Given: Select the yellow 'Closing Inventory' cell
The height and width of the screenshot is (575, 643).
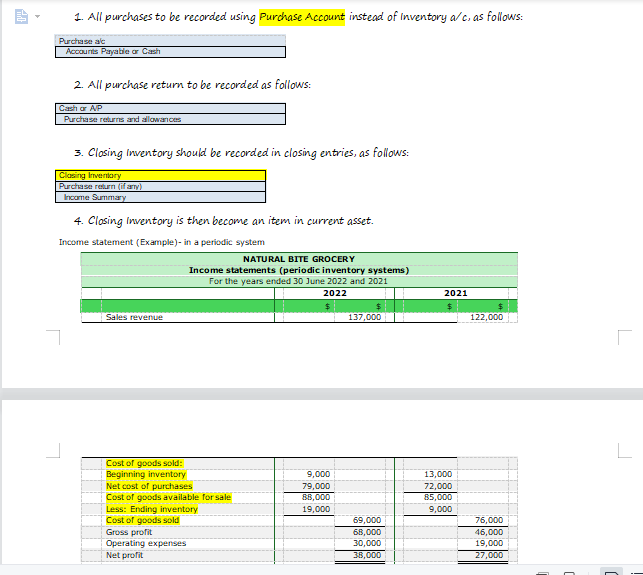Looking at the screenshot, I should tap(160, 176).
